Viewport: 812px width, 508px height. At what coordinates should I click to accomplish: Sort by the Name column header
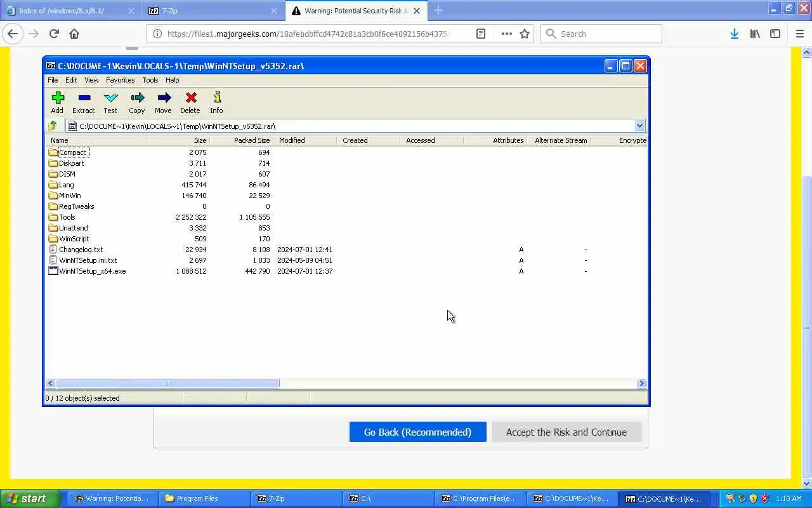point(96,140)
